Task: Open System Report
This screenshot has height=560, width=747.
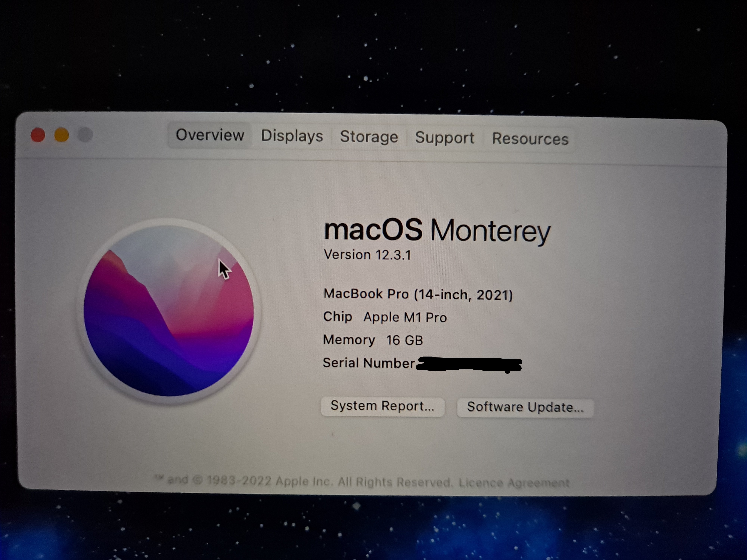Action: point(382,406)
